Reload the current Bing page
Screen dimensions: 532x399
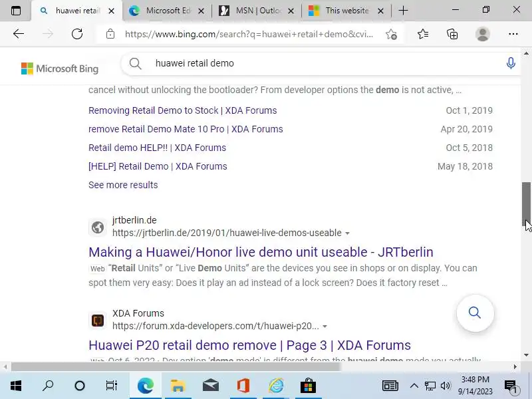77,34
